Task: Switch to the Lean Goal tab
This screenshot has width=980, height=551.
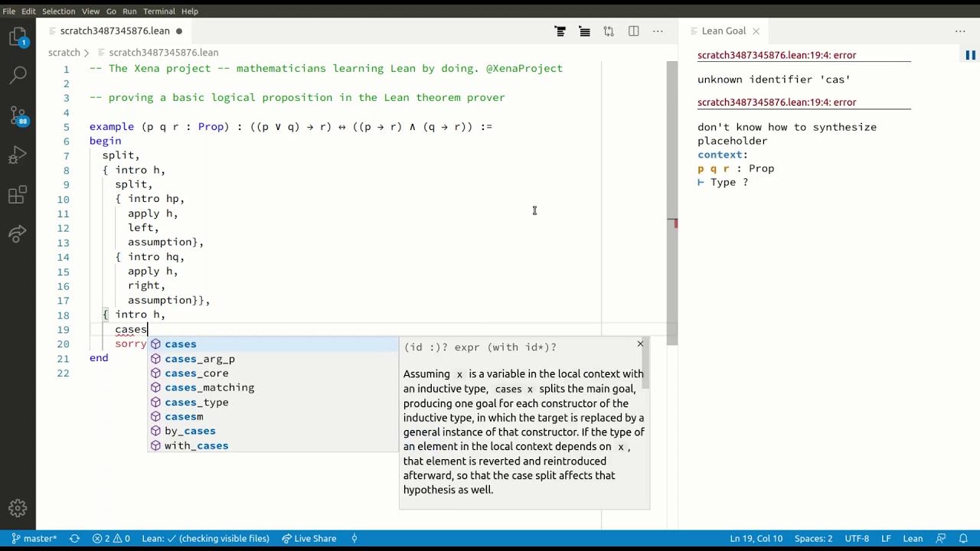Action: pos(724,31)
